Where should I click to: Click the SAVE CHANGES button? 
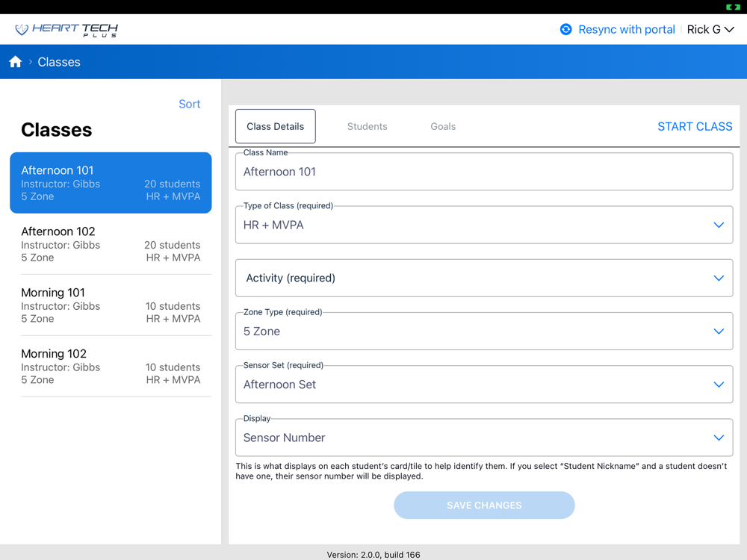[x=484, y=505]
